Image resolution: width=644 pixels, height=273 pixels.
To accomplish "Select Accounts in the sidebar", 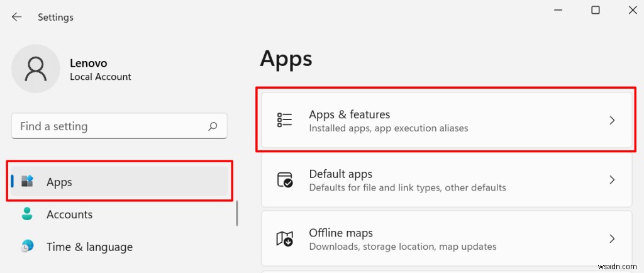I will tap(69, 214).
